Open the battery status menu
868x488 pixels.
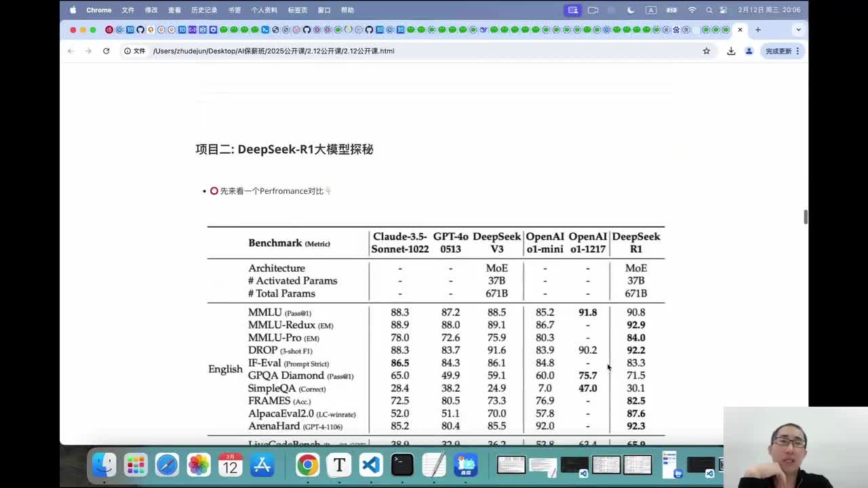pos(671,10)
